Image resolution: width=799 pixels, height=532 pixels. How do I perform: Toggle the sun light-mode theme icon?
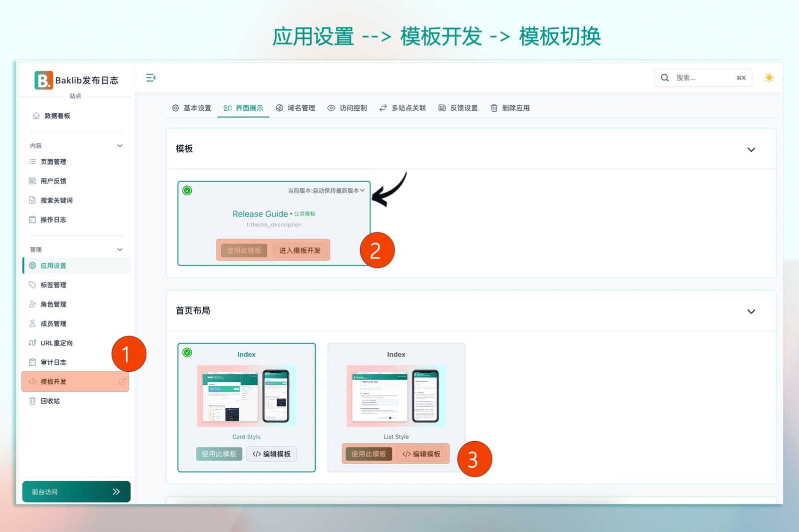(769, 78)
